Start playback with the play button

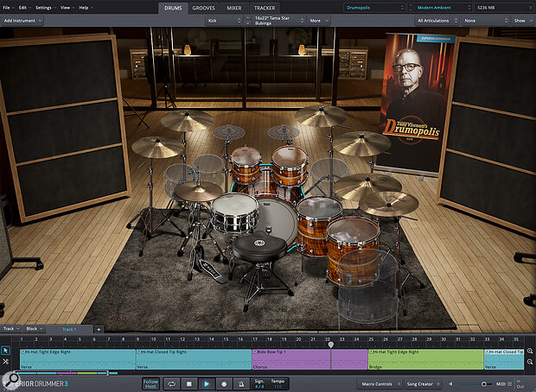point(207,384)
